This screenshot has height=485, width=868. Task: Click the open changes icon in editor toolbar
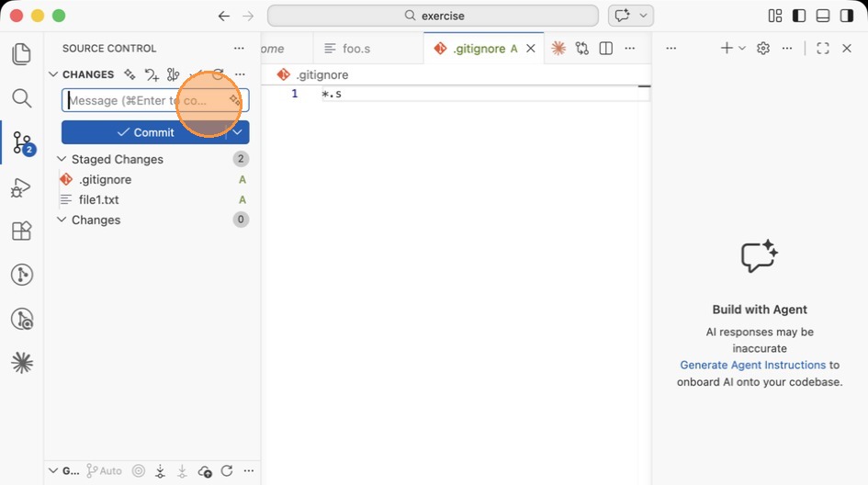[582, 49]
